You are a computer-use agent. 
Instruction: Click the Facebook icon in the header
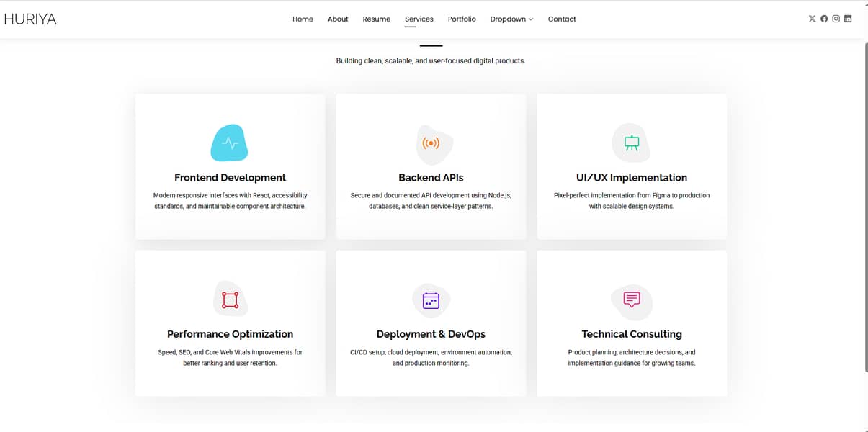click(x=823, y=19)
